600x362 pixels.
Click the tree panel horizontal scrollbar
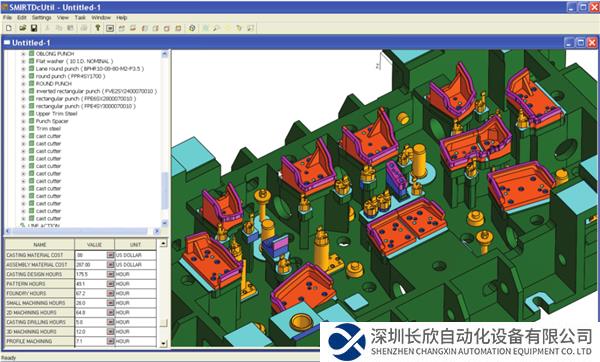pos(82,231)
